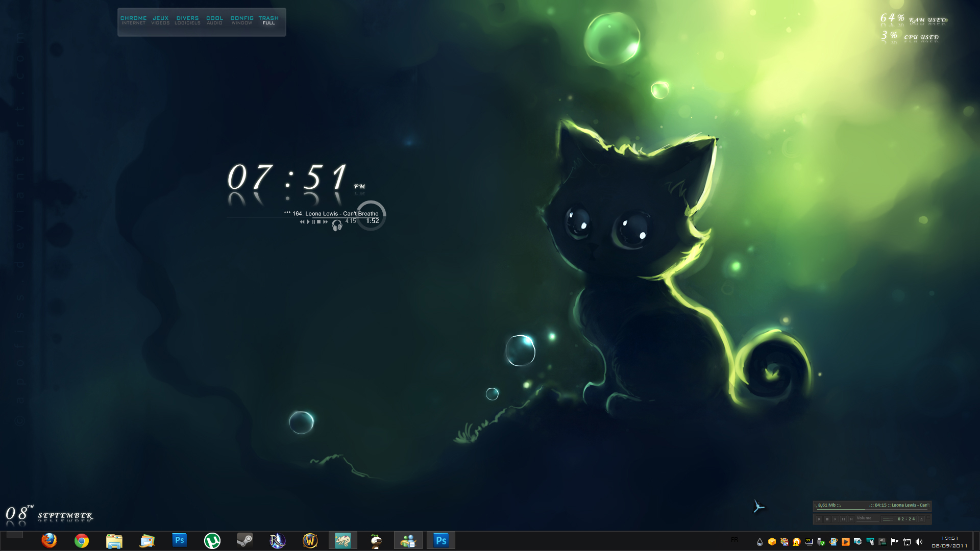The width and height of the screenshot is (980, 551).
Task: Seek on the mini player progress bar
Action: coord(872,510)
